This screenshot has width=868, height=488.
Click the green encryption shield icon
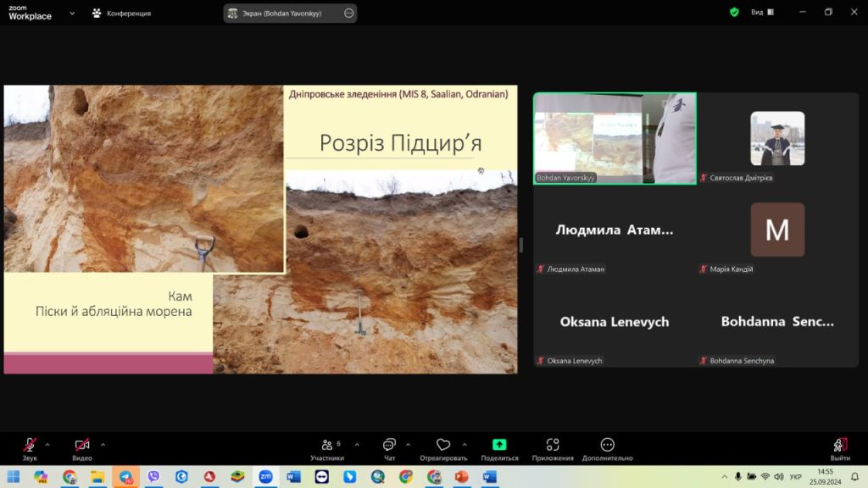[x=734, y=13]
